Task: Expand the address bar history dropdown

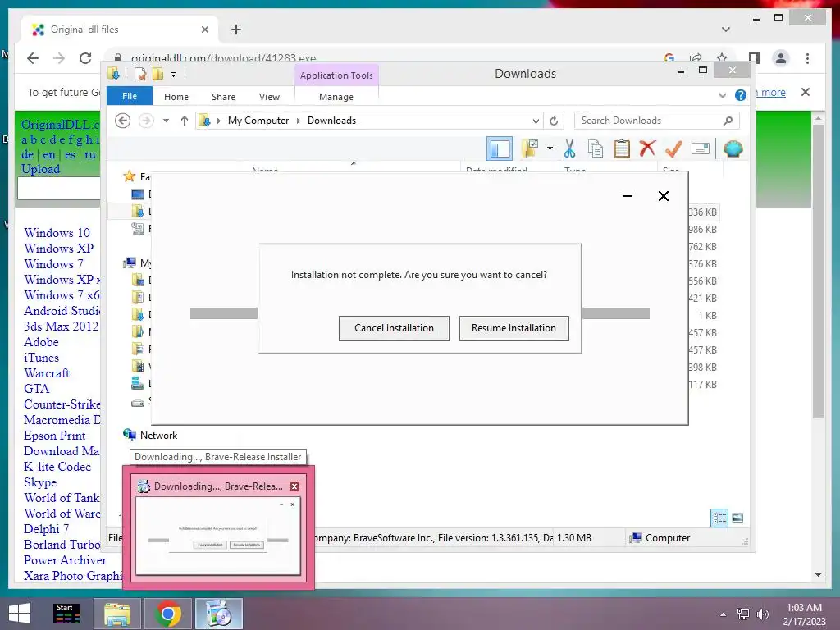Action: [x=535, y=121]
